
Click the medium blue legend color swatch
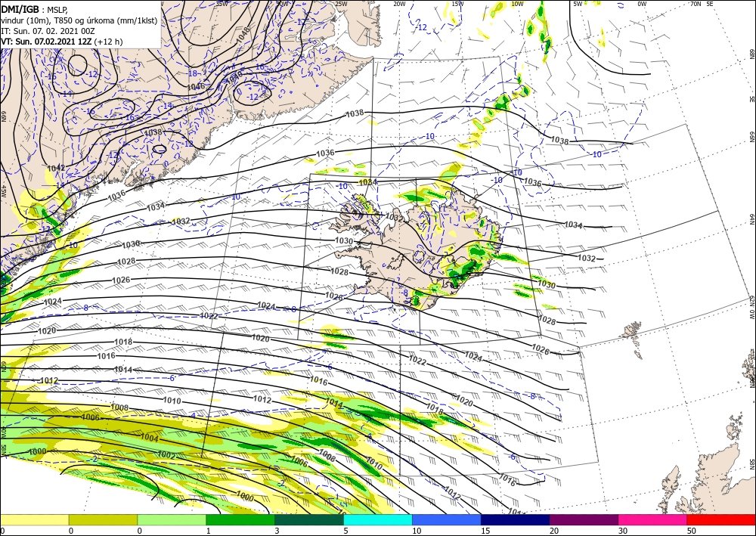(447, 519)
